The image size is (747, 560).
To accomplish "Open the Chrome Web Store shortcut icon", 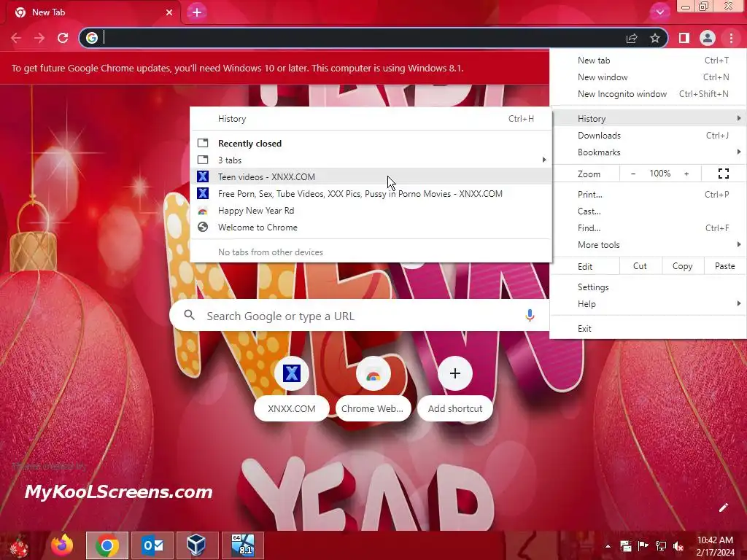I will click(x=373, y=374).
